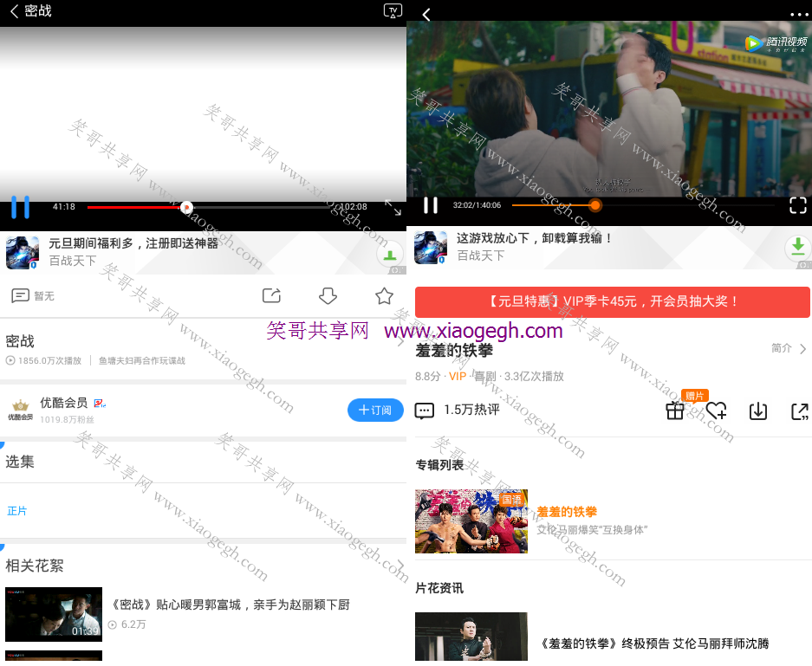This screenshot has height=666, width=812.
Task: Subscribe to 优酷会员 channel
Action: point(375,410)
